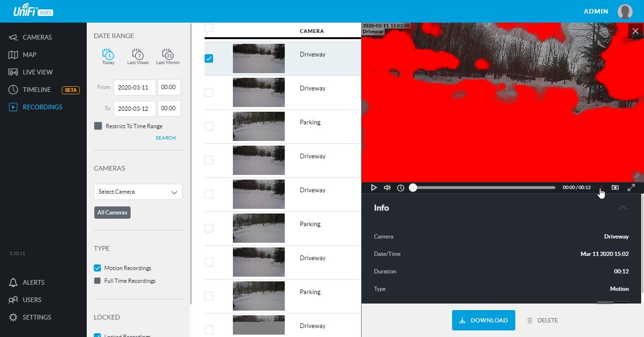
Task: Enable Restrict To Time Range checkbox
Action: click(x=98, y=126)
